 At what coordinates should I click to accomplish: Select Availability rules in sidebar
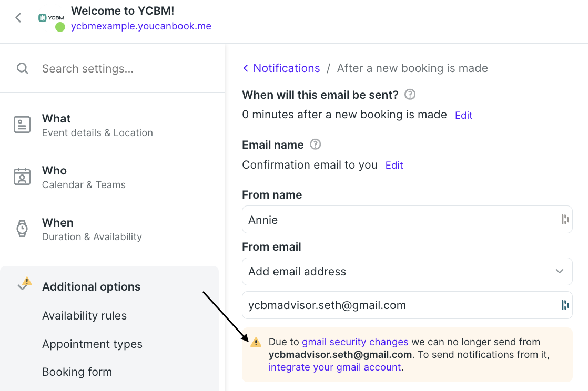tap(84, 316)
